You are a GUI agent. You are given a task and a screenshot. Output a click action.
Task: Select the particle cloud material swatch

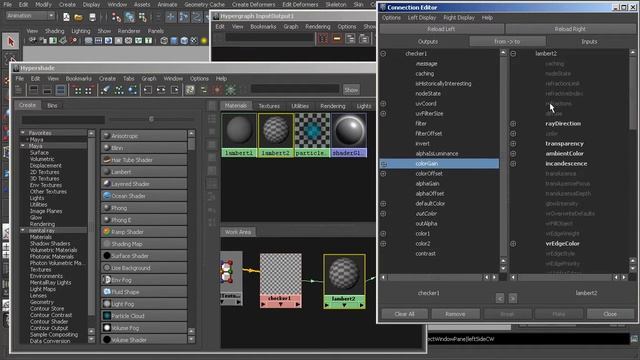(x=312, y=135)
